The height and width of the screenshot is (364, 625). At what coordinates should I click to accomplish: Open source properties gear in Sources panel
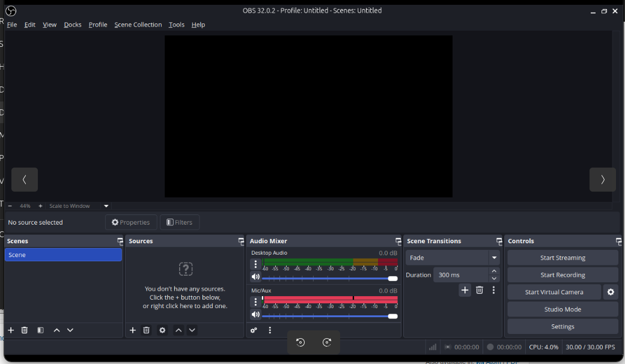coord(162,330)
